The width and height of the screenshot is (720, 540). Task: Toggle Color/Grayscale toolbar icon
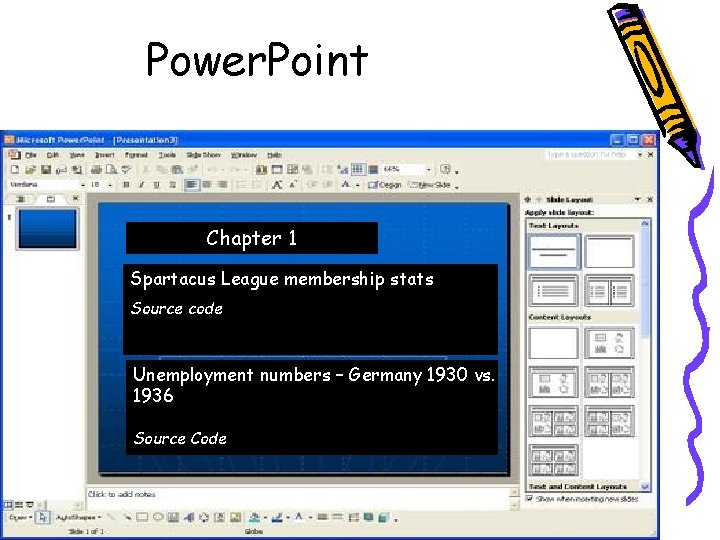(373, 169)
